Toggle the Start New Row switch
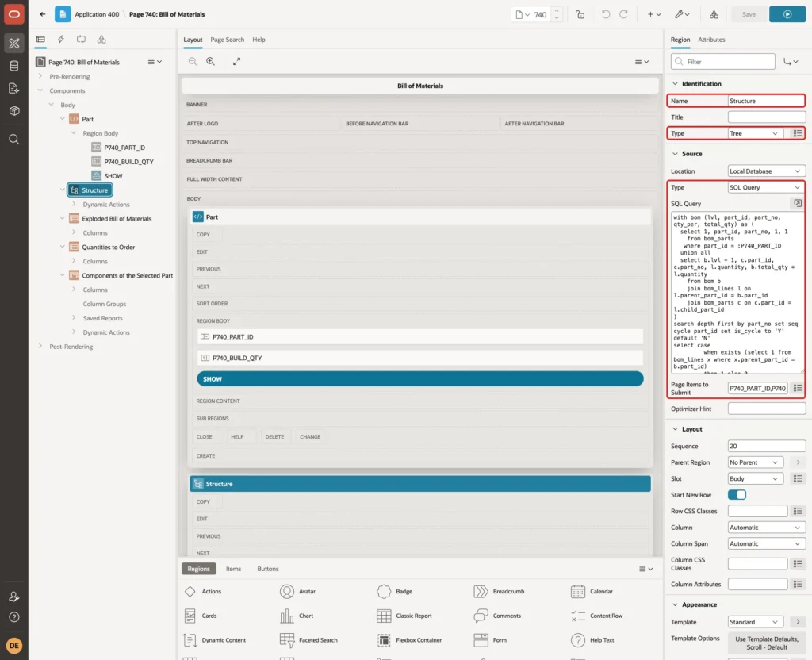 click(737, 495)
